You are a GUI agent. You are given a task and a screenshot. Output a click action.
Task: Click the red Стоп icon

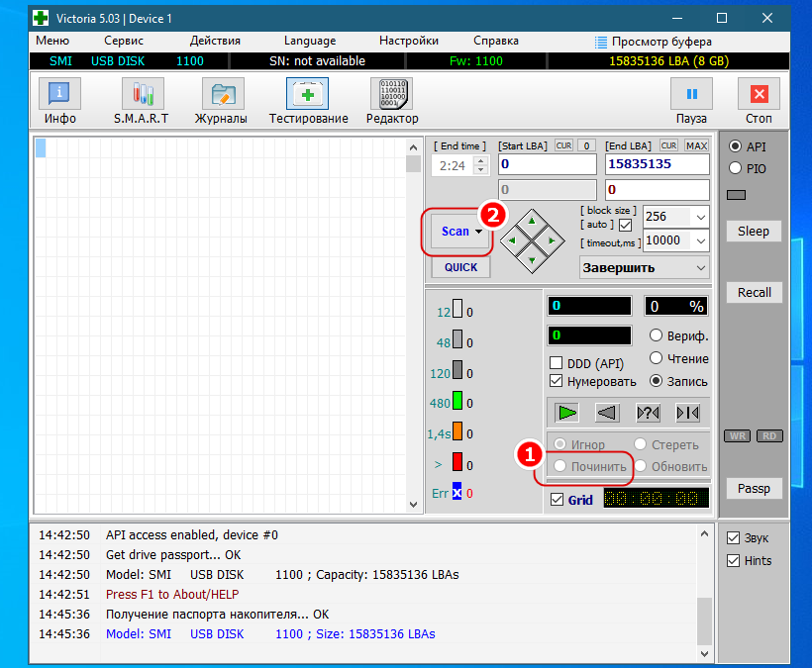tap(759, 95)
